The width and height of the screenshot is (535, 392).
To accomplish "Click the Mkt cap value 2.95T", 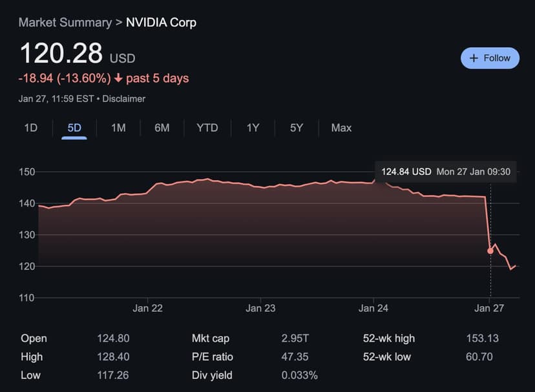I will pyautogui.click(x=297, y=338).
